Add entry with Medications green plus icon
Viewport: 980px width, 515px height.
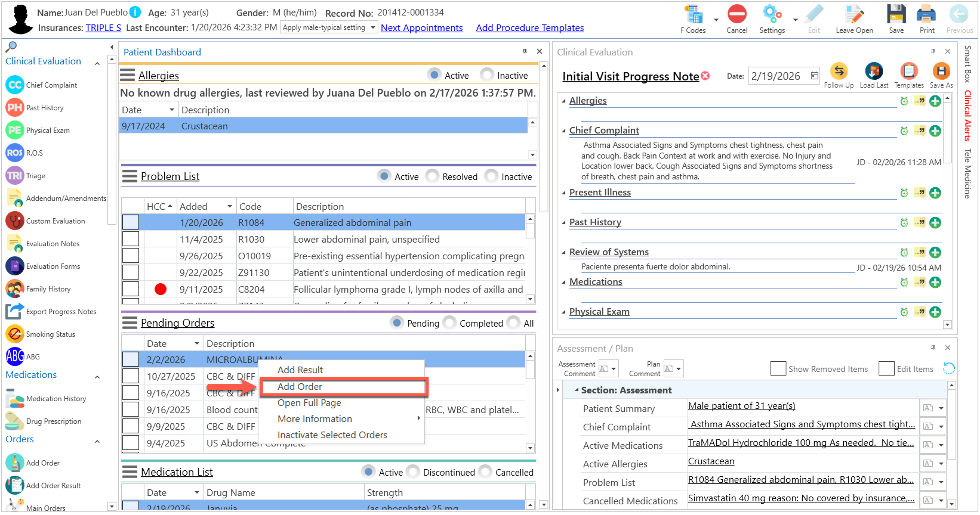935,283
